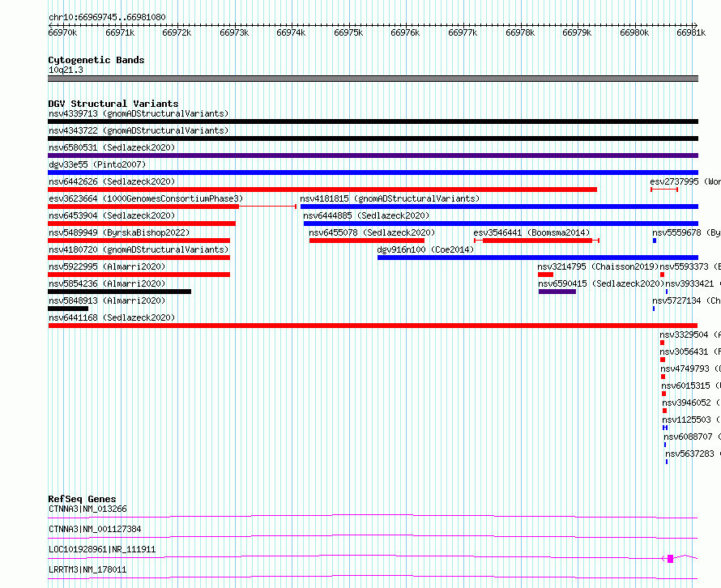The image size is (721, 588).
Task: Click the purple bar under nsv6590415
Action: coord(557,292)
